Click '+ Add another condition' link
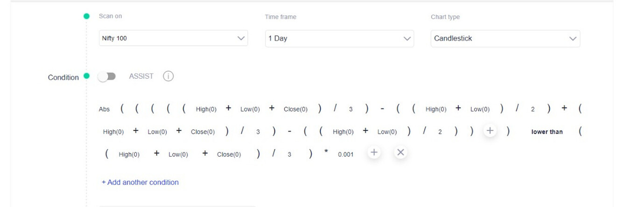 point(140,182)
